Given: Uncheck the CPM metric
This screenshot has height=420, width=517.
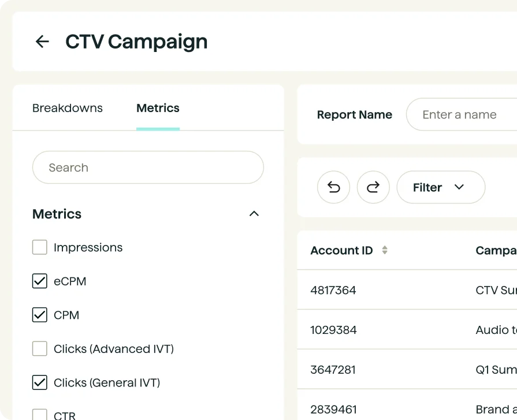Looking at the screenshot, I should pos(40,315).
